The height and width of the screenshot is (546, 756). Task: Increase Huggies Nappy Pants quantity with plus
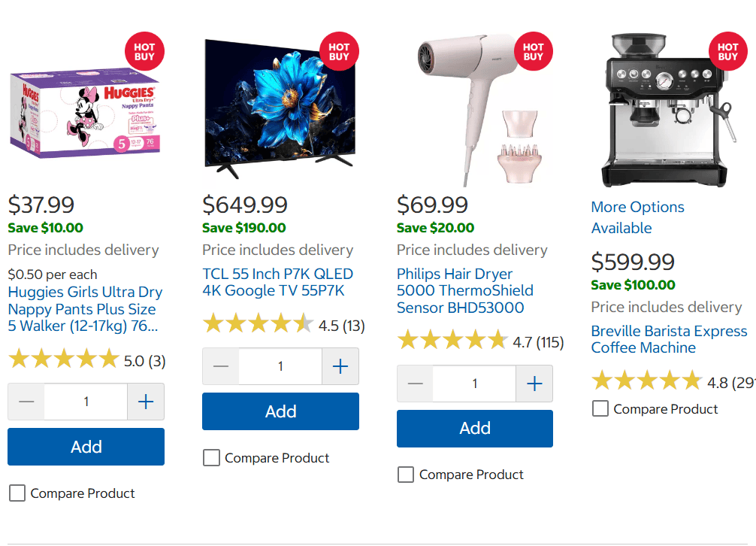pos(146,402)
